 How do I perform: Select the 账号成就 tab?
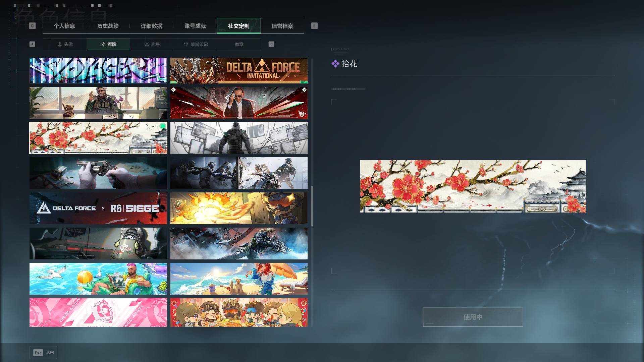pyautogui.click(x=195, y=26)
